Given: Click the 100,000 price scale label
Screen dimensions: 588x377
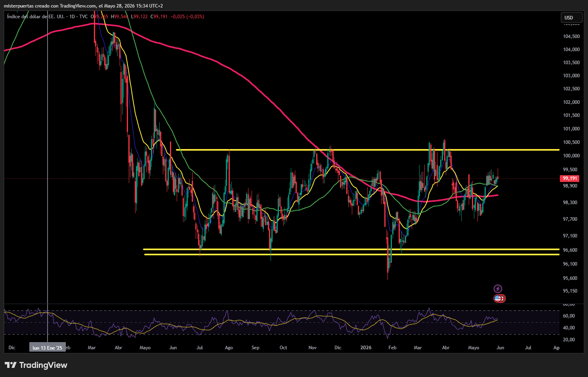Looking at the screenshot, I should click(571, 156).
